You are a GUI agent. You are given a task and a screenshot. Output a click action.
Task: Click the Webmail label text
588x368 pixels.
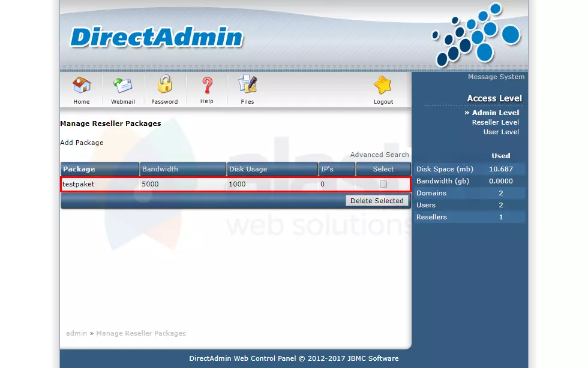123,101
